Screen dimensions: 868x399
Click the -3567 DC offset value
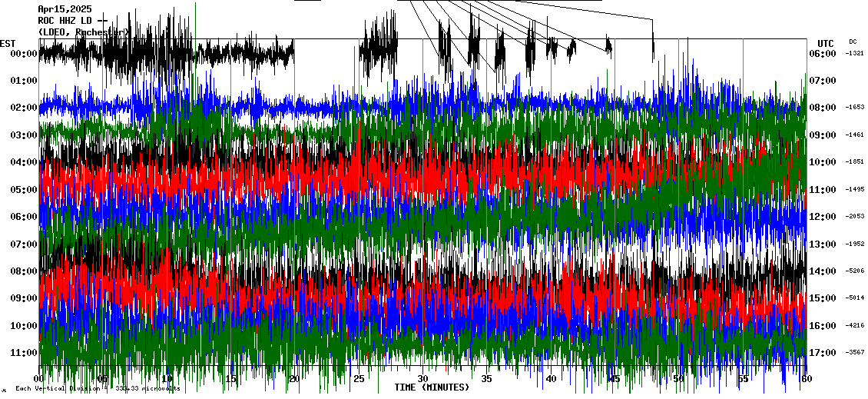click(x=855, y=353)
